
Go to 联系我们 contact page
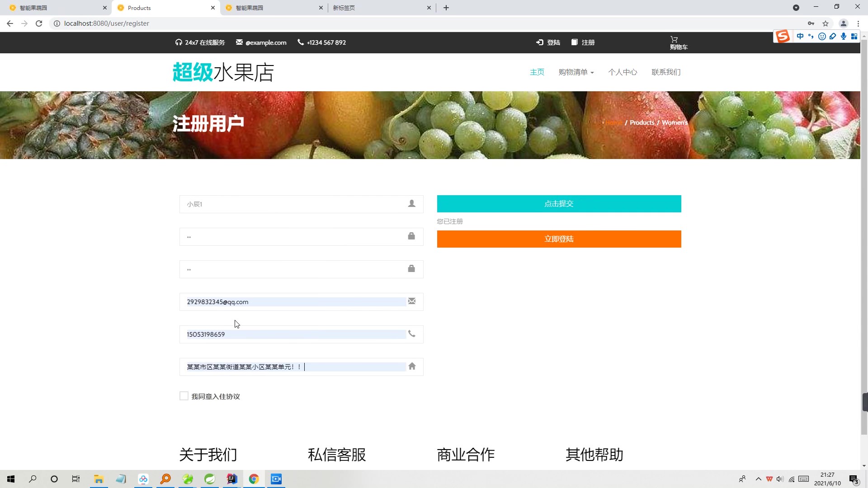pos(666,72)
